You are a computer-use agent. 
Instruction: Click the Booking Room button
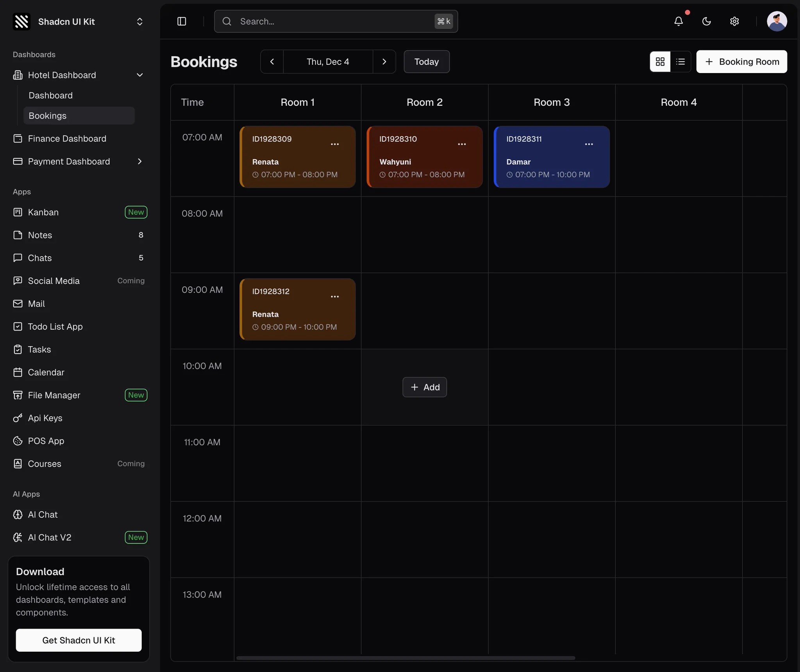point(741,62)
